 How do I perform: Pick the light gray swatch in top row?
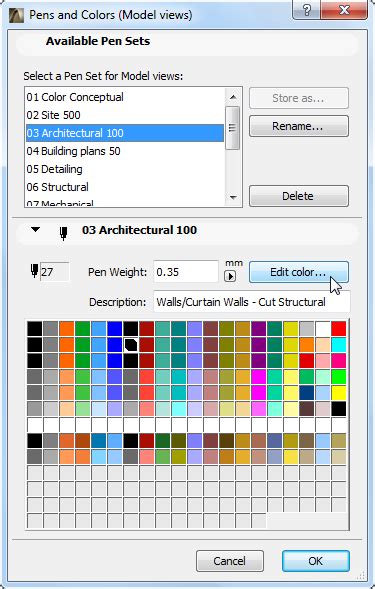(307, 329)
